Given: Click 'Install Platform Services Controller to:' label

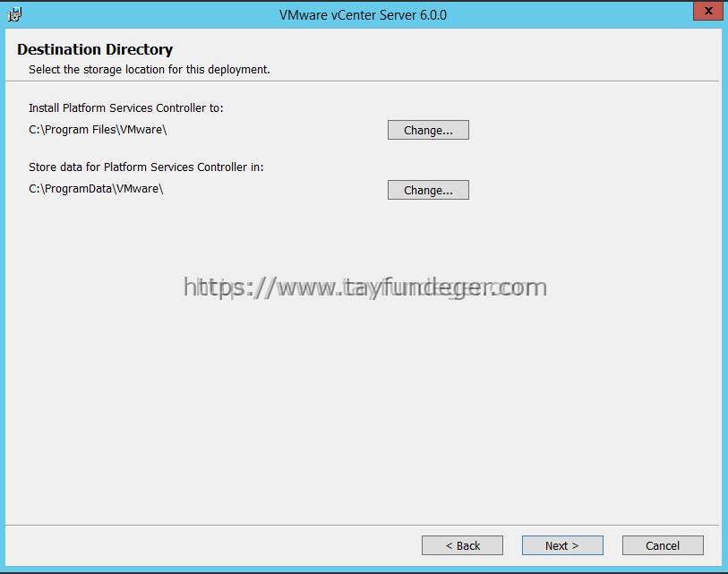Looking at the screenshot, I should [x=126, y=107].
